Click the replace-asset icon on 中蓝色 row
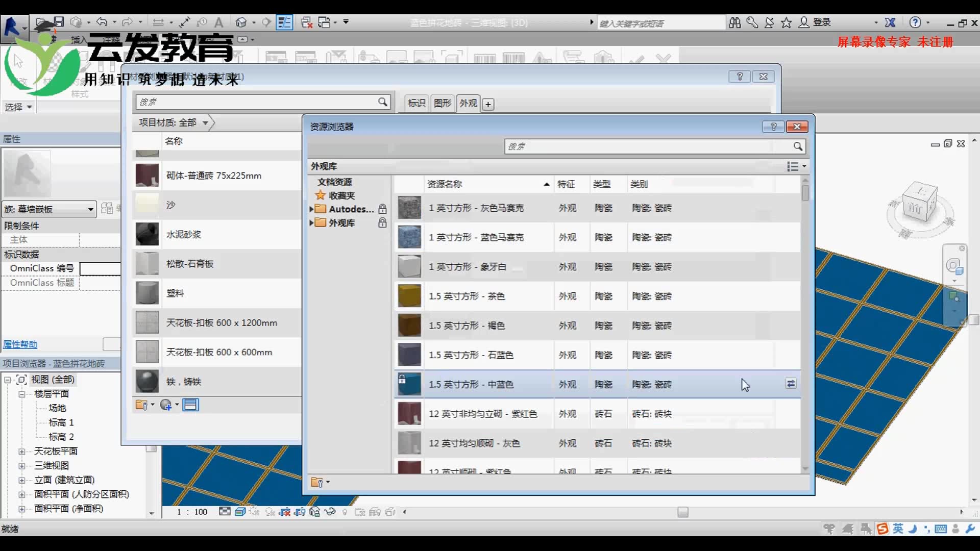 coord(791,384)
